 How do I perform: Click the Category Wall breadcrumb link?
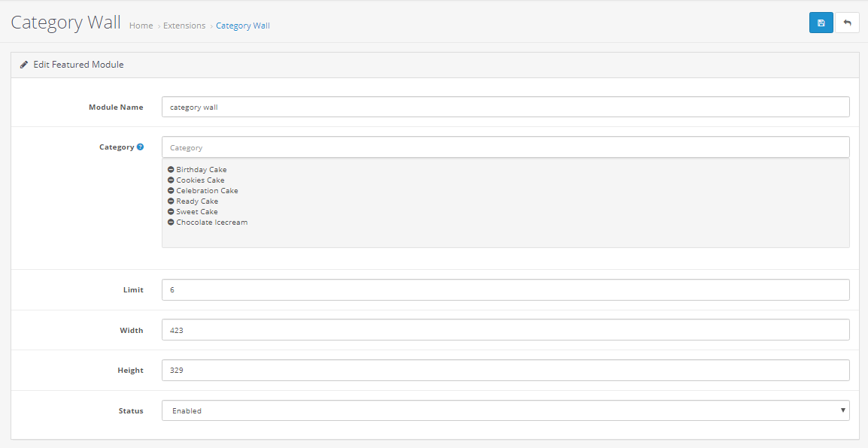(243, 26)
